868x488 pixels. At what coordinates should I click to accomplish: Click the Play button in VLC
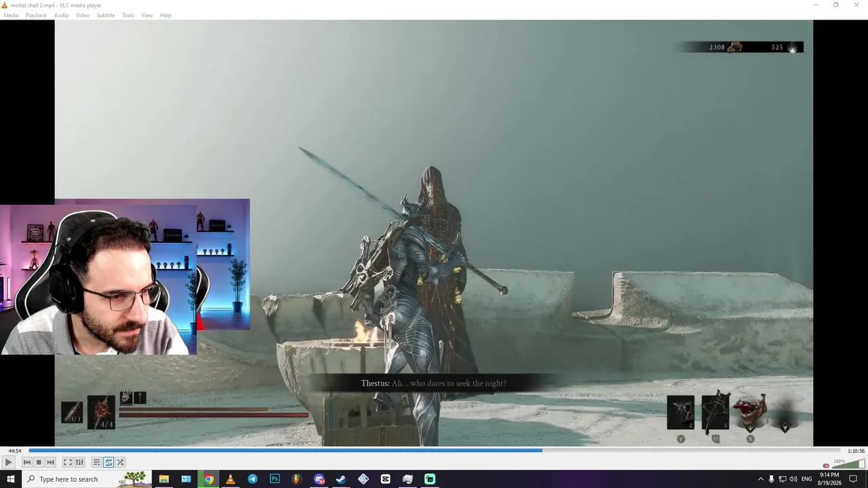coord(8,462)
